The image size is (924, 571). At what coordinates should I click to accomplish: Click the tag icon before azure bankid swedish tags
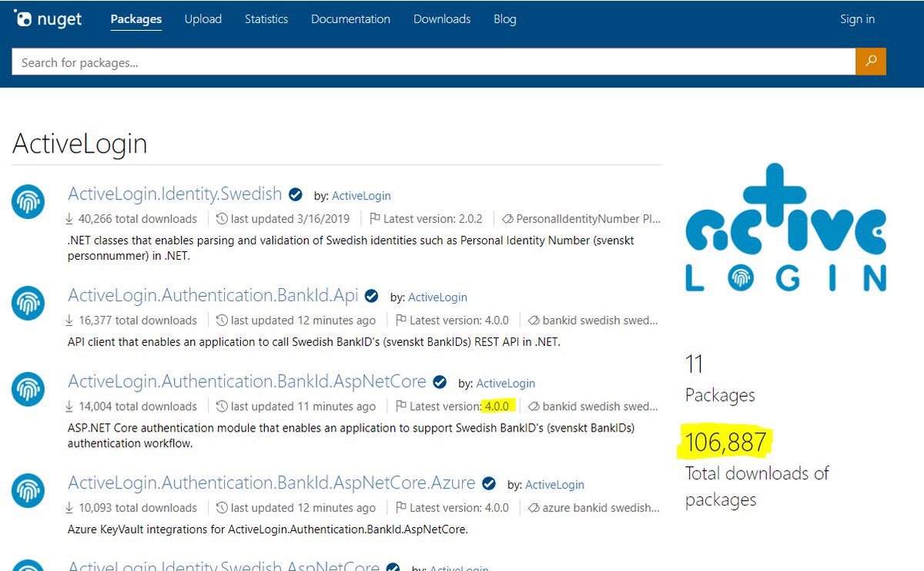point(534,509)
